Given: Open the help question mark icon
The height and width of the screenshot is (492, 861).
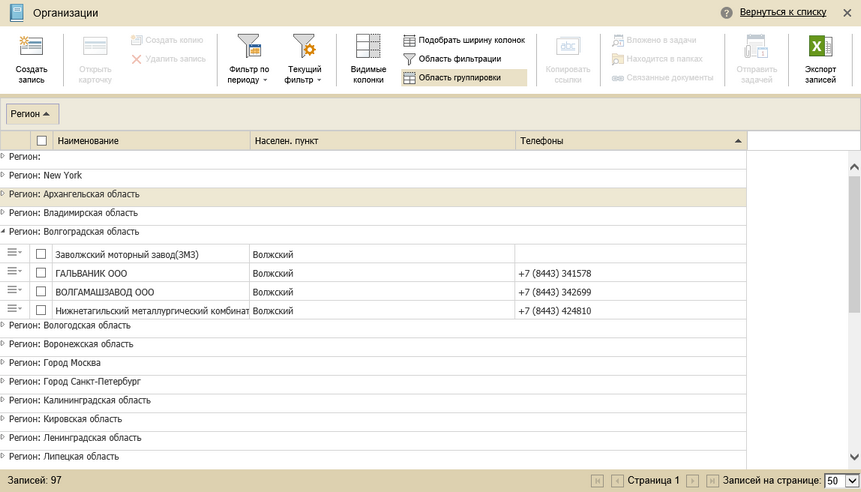Looking at the screenshot, I should (726, 12).
